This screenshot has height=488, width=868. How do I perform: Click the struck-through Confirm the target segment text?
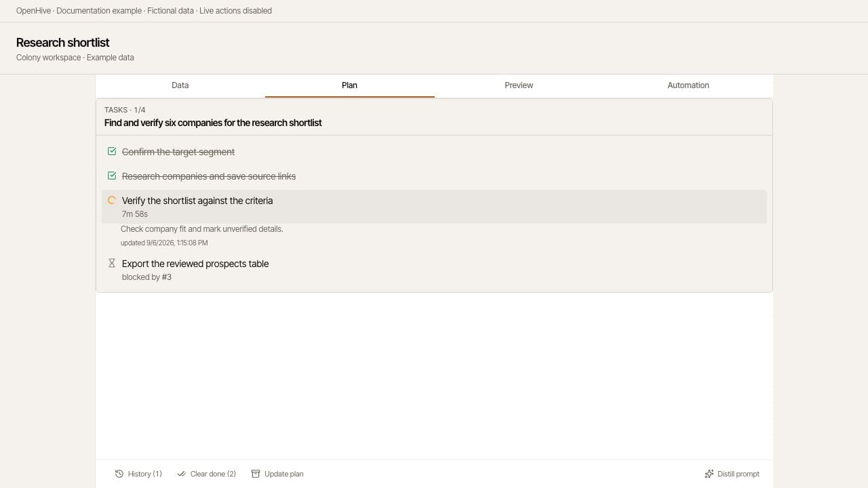point(178,152)
